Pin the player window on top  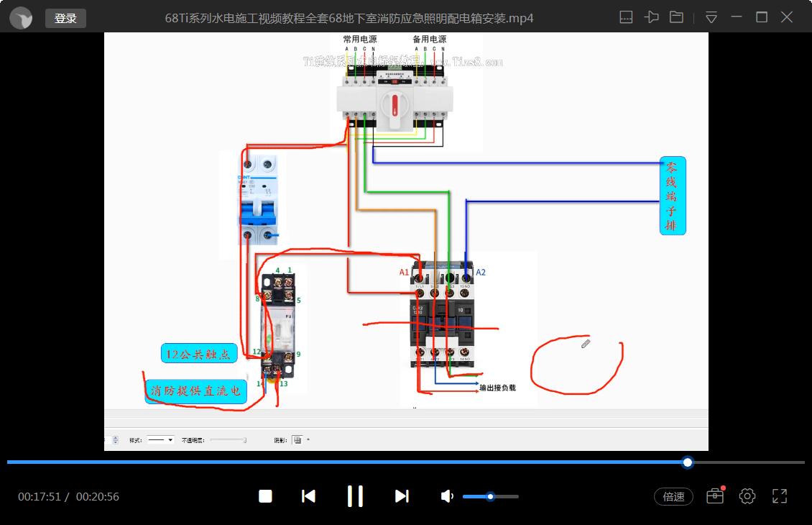click(652, 17)
